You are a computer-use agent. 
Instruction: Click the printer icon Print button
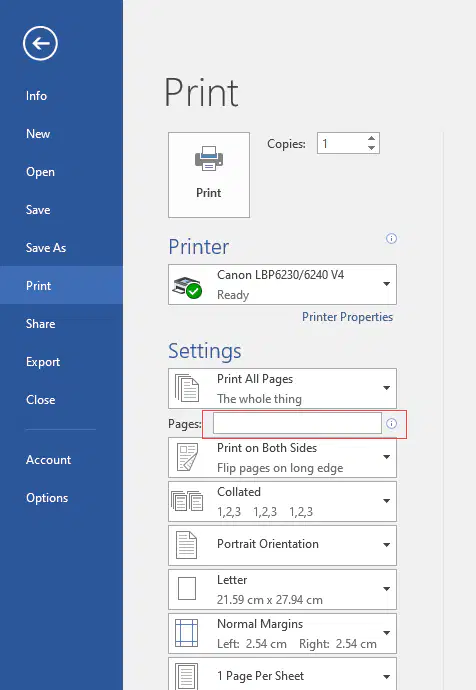click(209, 175)
